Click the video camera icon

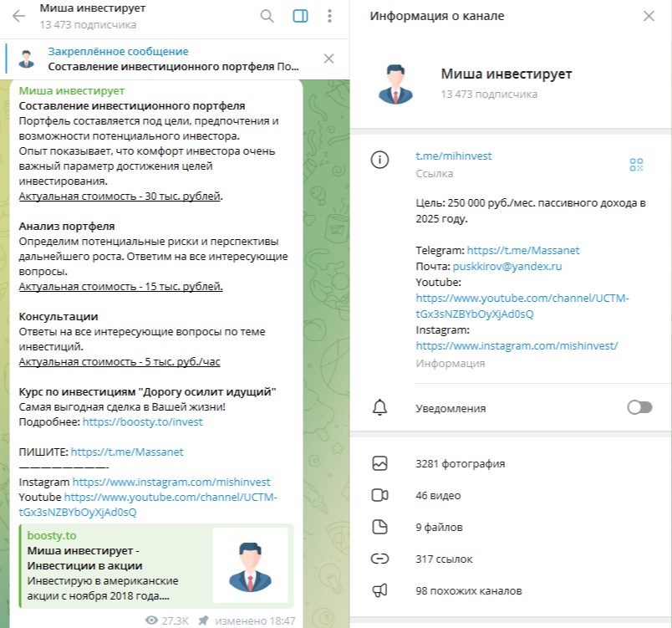(x=379, y=495)
